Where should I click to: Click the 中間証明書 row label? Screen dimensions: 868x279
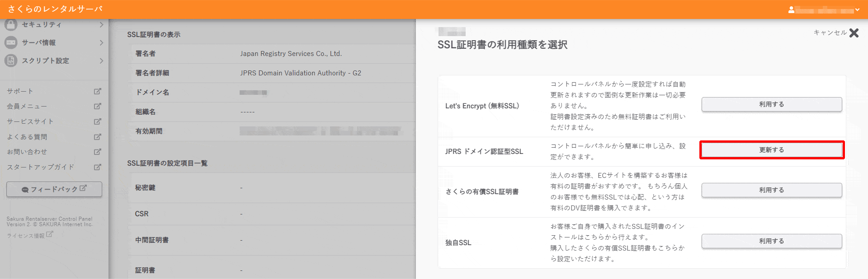(152, 240)
